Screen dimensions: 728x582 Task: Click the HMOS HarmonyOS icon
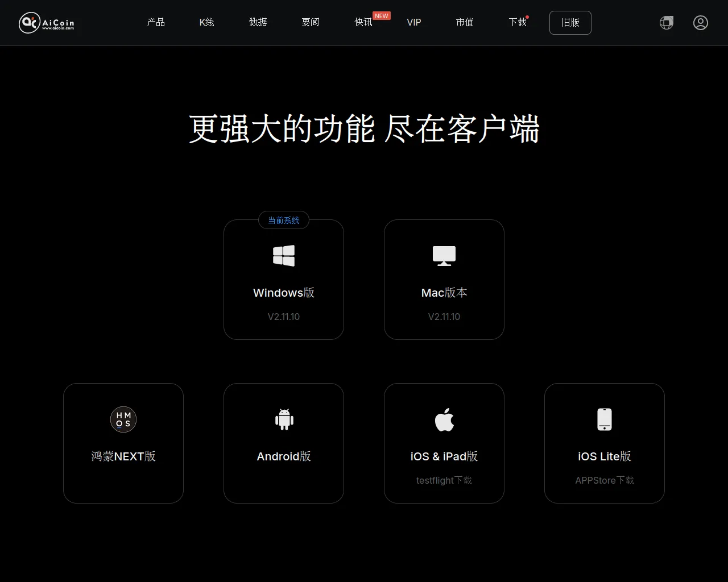click(x=123, y=419)
